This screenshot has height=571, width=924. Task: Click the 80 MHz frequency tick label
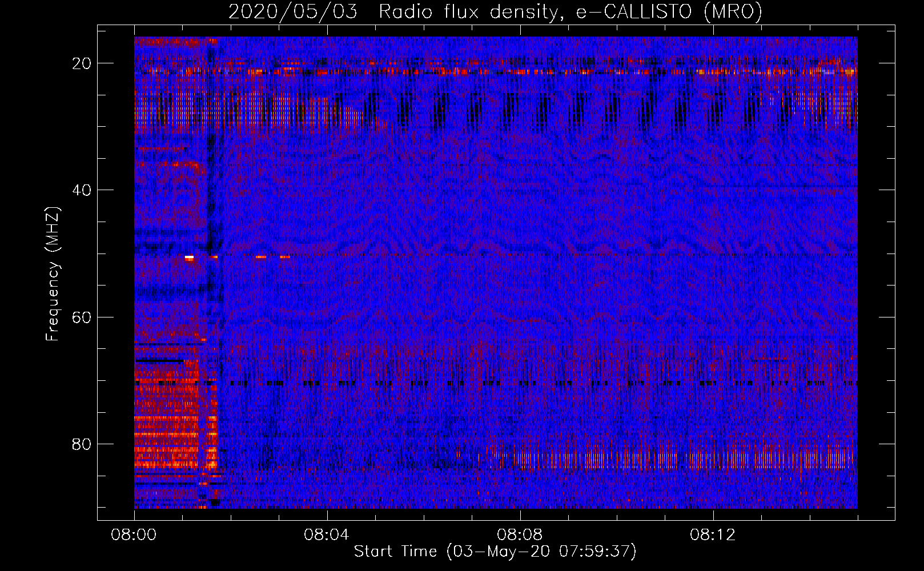pos(82,444)
